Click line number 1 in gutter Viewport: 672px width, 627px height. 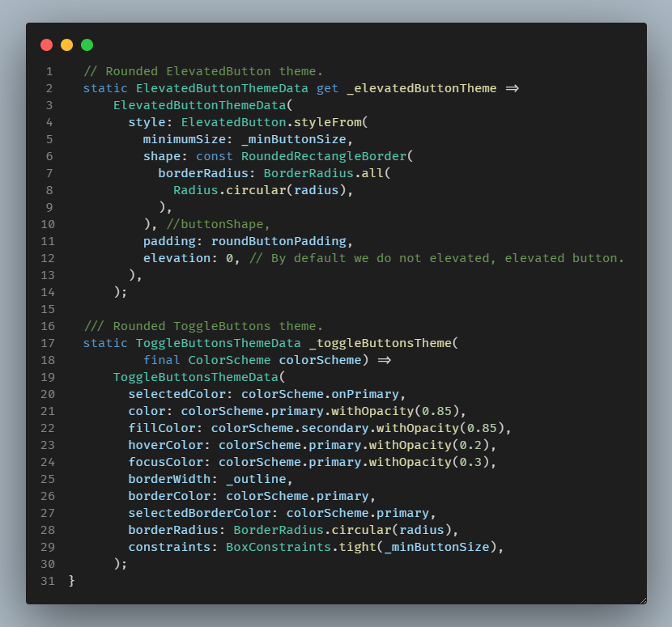point(49,71)
